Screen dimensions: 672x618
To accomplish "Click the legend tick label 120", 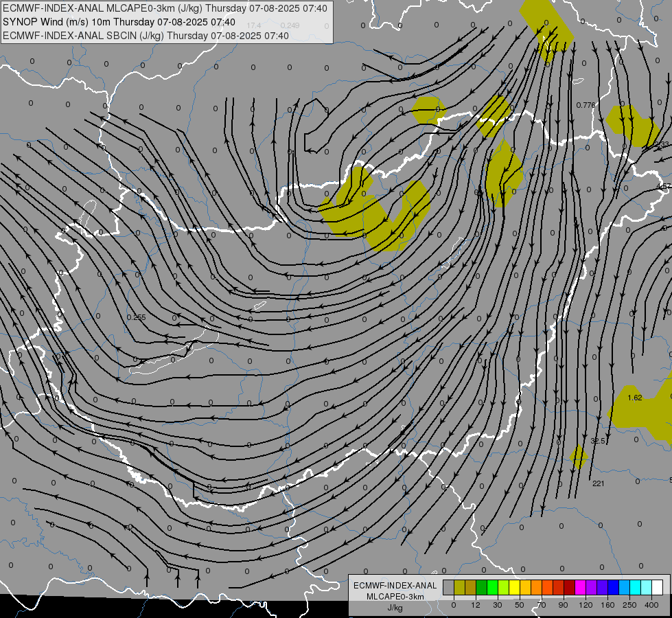I will (586, 605).
